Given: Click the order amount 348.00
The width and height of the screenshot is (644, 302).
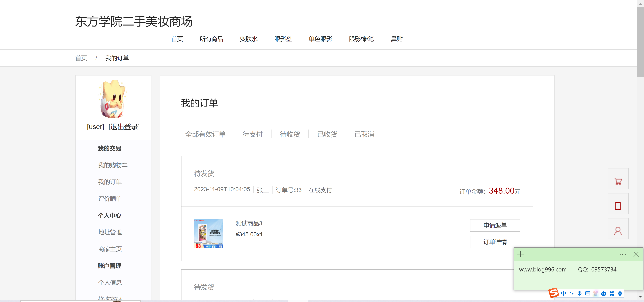Looking at the screenshot, I should tap(501, 191).
